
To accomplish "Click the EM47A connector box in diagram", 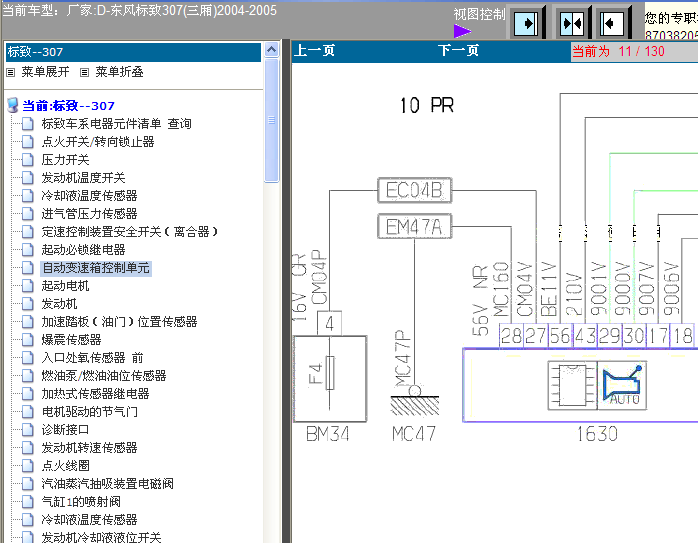I will (x=414, y=227).
